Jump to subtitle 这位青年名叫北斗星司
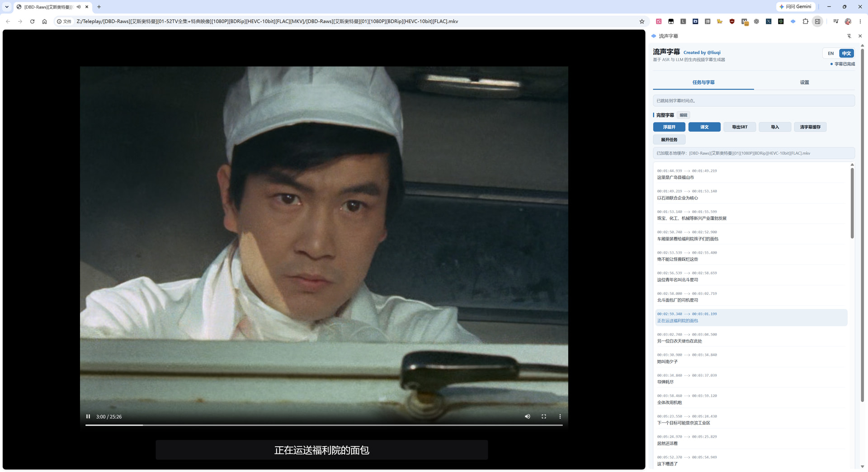Image resolution: width=868 pixels, height=472 pixels. coord(751,276)
